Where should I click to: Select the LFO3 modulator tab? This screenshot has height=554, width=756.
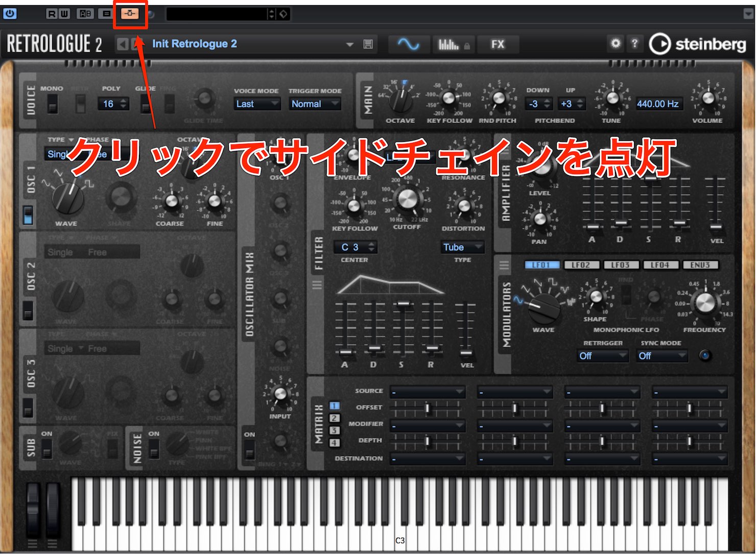pyautogui.click(x=620, y=265)
